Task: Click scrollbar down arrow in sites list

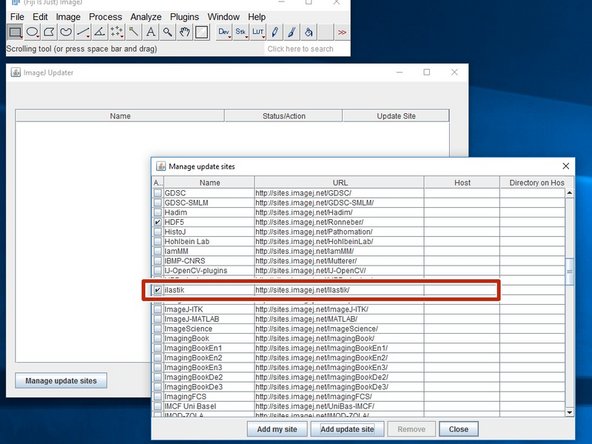Action: point(569,412)
